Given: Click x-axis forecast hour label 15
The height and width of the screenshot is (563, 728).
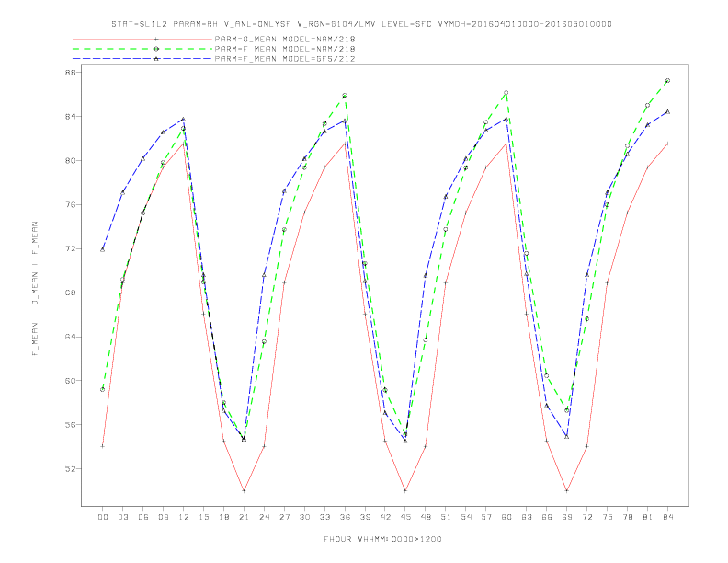Looking at the screenshot, I should coord(203,517).
